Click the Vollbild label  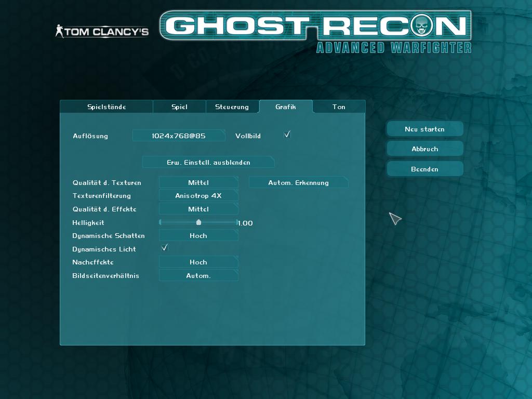click(248, 136)
